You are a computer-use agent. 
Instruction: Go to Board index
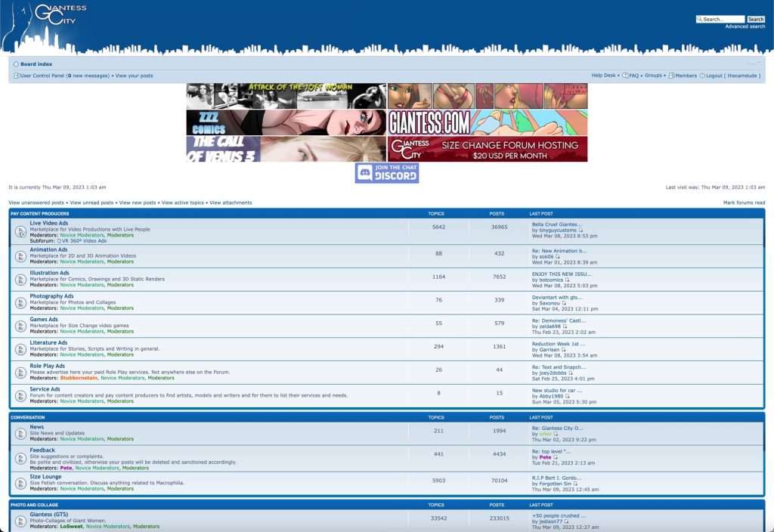[36, 64]
